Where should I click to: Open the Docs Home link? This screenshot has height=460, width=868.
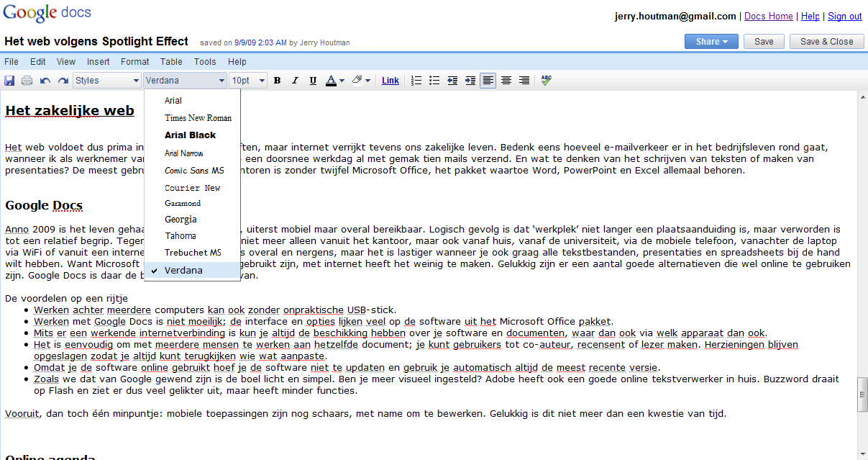[768, 16]
